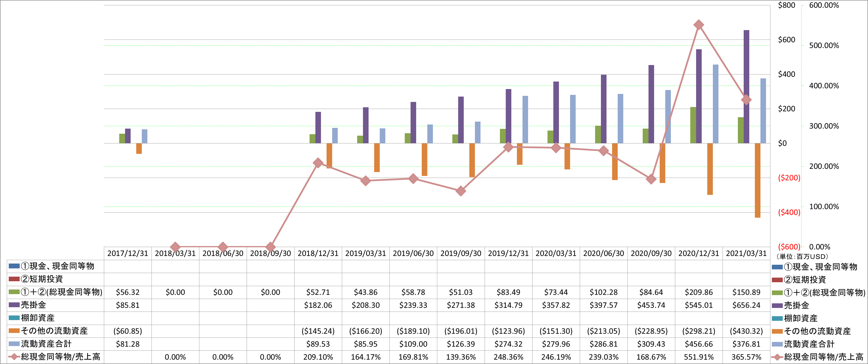
Task: Click the cell showing 365.57%
Action: (x=746, y=357)
